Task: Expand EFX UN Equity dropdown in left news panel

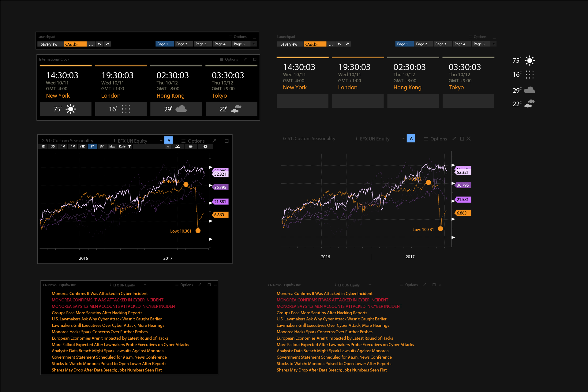Action: (145, 285)
